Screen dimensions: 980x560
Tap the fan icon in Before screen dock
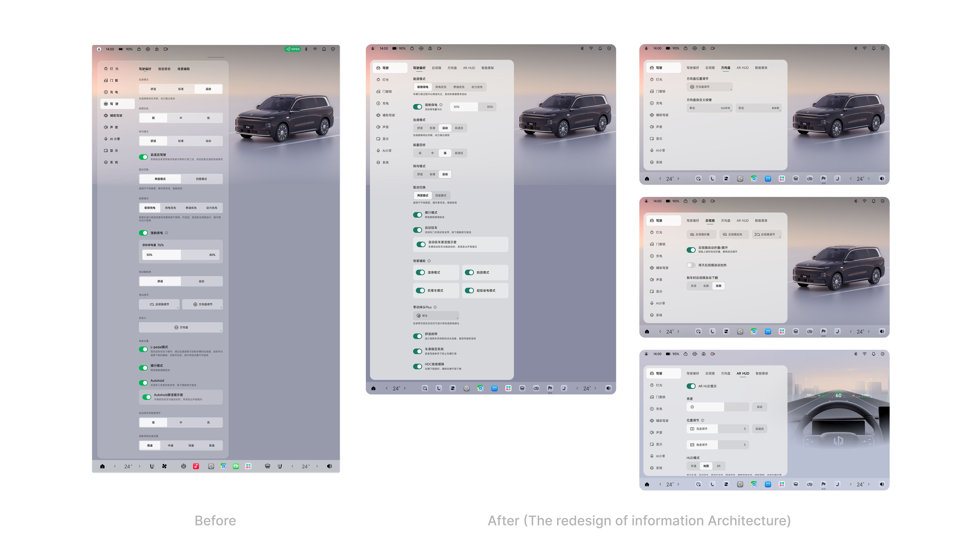(x=164, y=466)
